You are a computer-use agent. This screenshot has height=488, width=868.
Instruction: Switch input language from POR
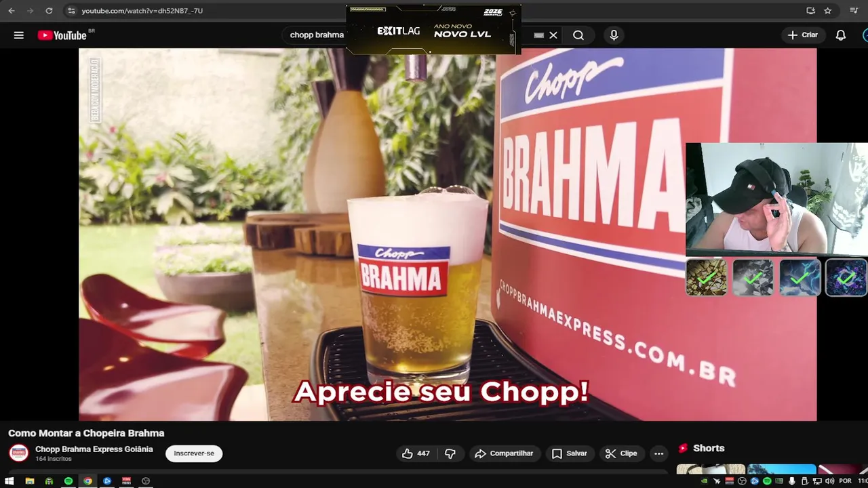pos(845,481)
